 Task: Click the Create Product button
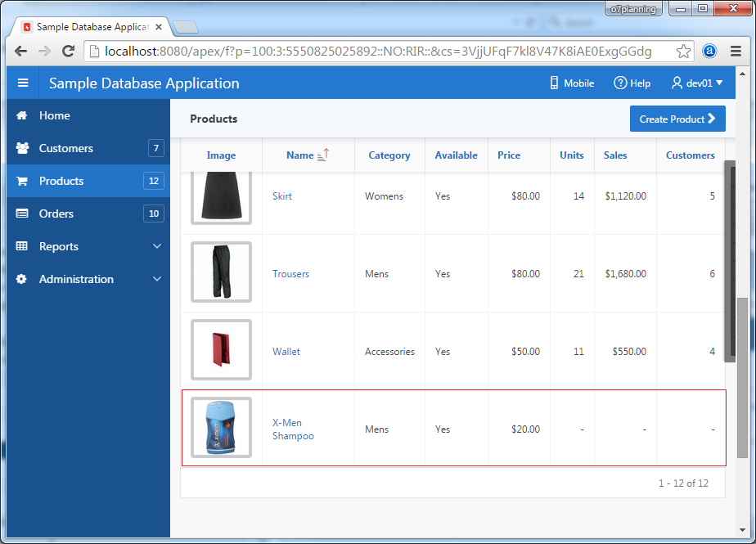pos(677,119)
